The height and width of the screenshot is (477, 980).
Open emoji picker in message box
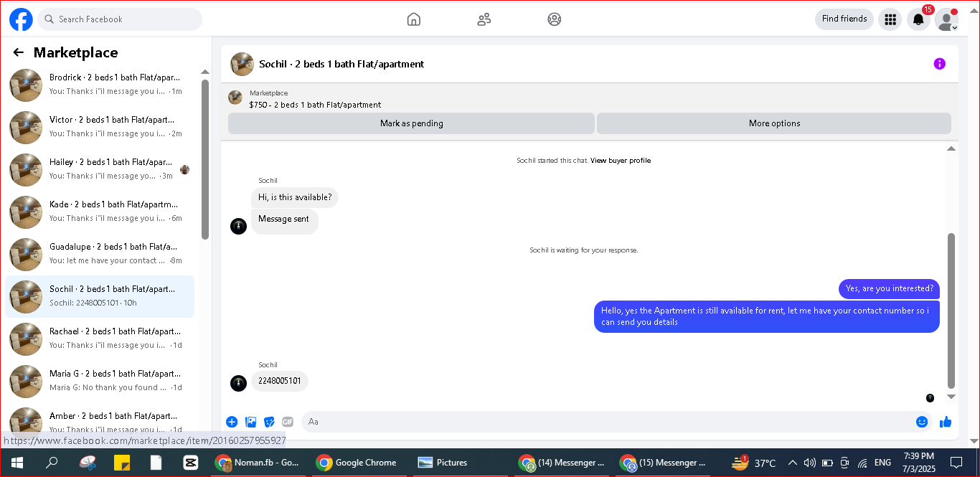pyautogui.click(x=922, y=422)
